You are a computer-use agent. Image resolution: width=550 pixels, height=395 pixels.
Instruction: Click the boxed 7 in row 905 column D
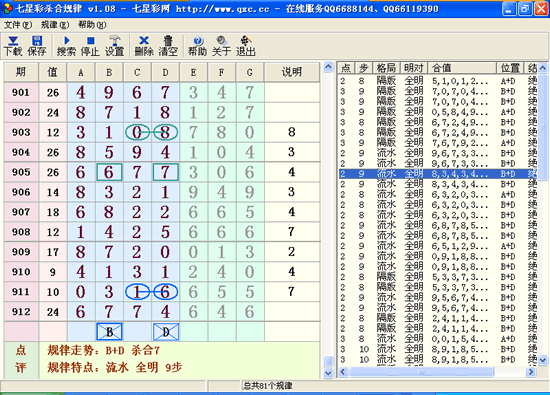(165, 172)
